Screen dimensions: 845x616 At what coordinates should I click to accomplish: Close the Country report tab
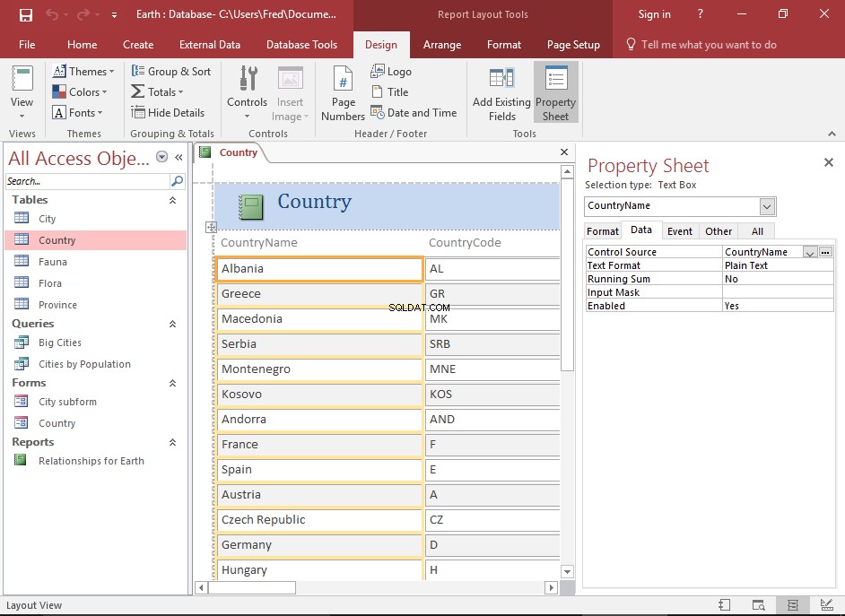coord(564,152)
